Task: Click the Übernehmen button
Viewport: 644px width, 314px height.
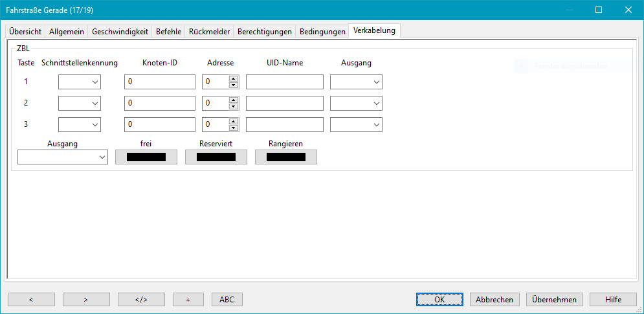Action: point(555,299)
